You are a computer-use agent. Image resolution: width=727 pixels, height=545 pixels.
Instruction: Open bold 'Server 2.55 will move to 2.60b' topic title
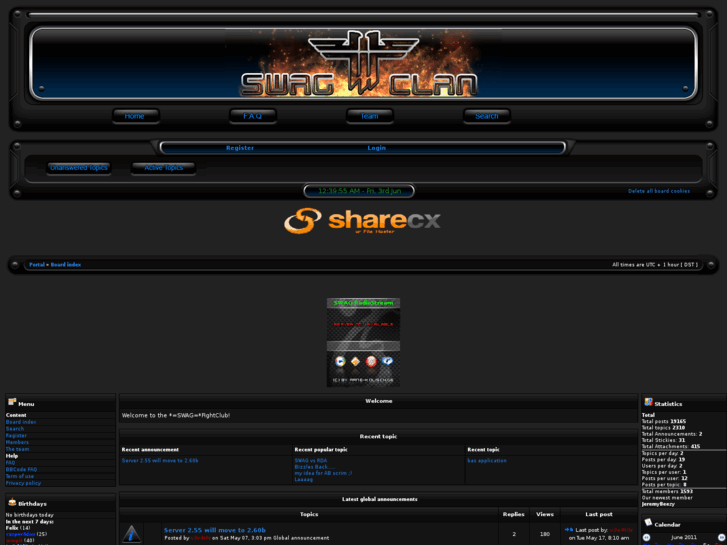coord(215,530)
